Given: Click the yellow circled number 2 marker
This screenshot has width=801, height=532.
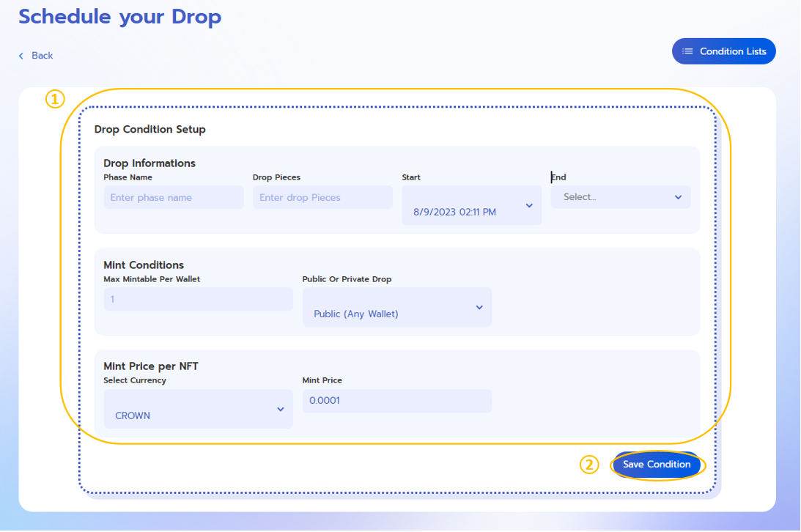Looking at the screenshot, I should (x=589, y=465).
